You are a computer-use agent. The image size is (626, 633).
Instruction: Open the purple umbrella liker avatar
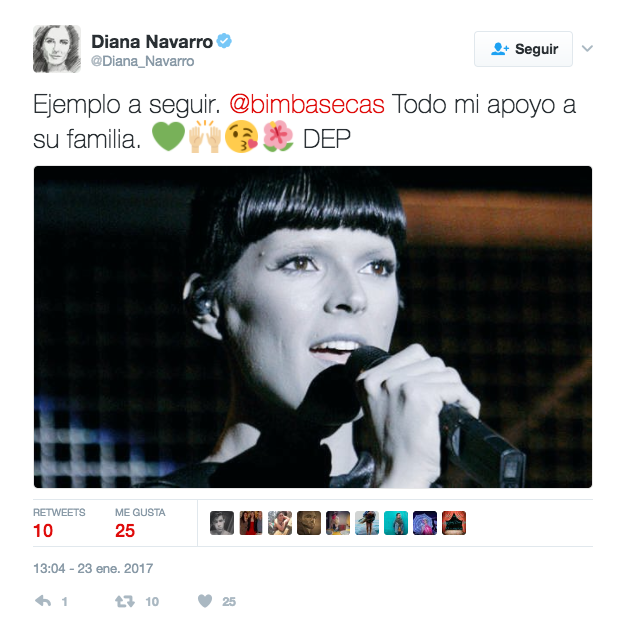(425, 523)
